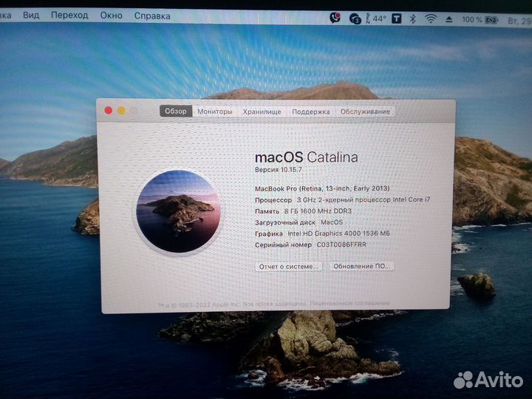Close the About This Mac window

coord(109,111)
